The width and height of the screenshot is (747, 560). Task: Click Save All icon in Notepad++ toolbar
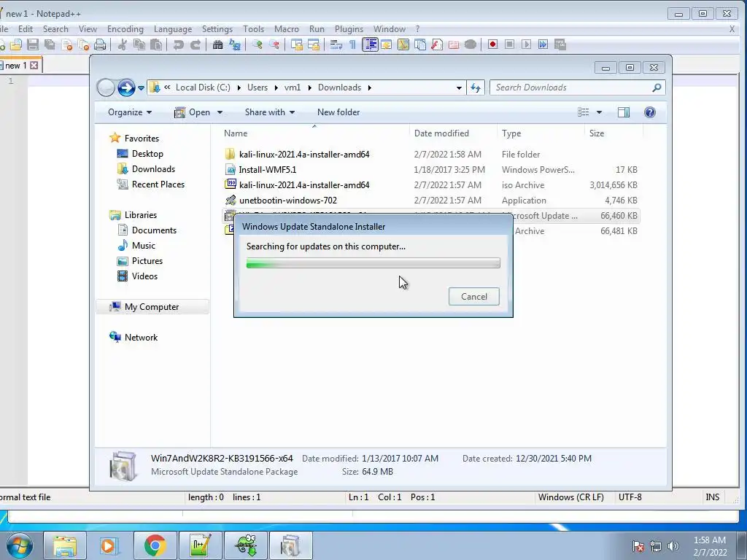coord(50,44)
